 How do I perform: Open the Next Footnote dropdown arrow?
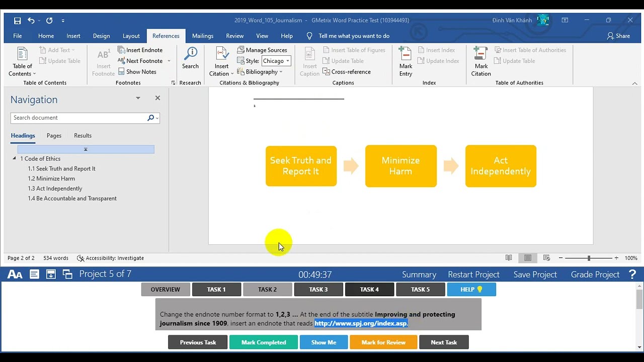[169, 61]
